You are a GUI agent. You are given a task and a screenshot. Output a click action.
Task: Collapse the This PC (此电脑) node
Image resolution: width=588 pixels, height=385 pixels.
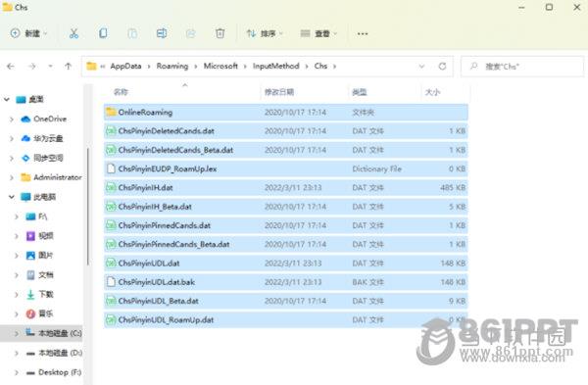point(12,197)
